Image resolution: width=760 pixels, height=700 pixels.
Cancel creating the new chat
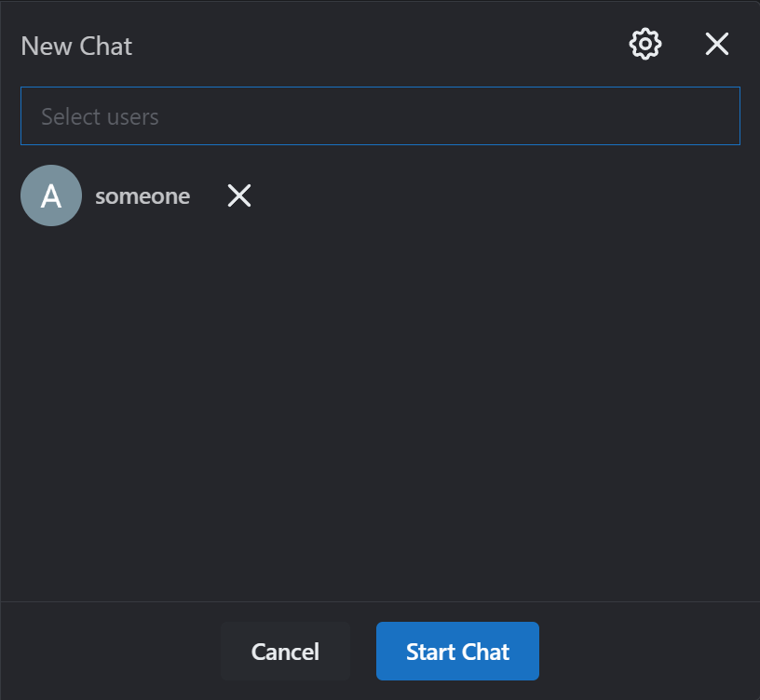pyautogui.click(x=286, y=651)
